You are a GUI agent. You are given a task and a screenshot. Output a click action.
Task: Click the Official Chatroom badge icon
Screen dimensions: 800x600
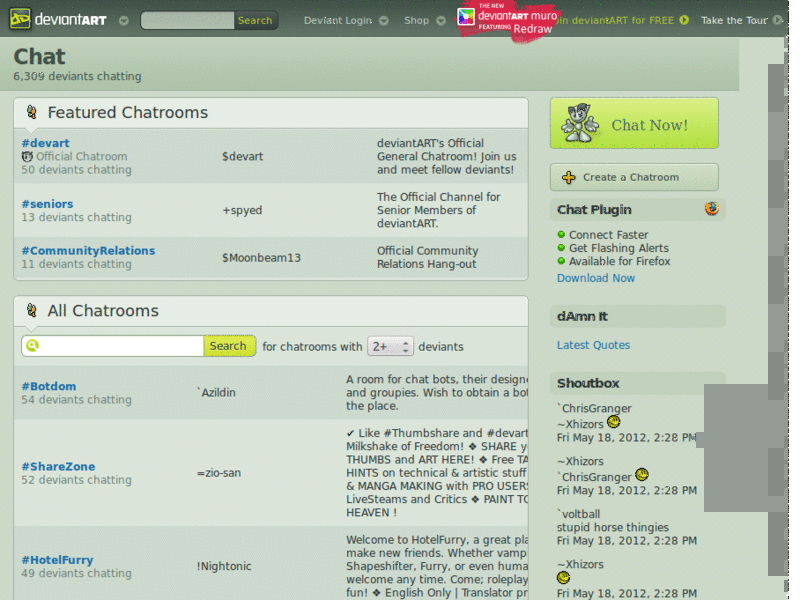click(27, 156)
